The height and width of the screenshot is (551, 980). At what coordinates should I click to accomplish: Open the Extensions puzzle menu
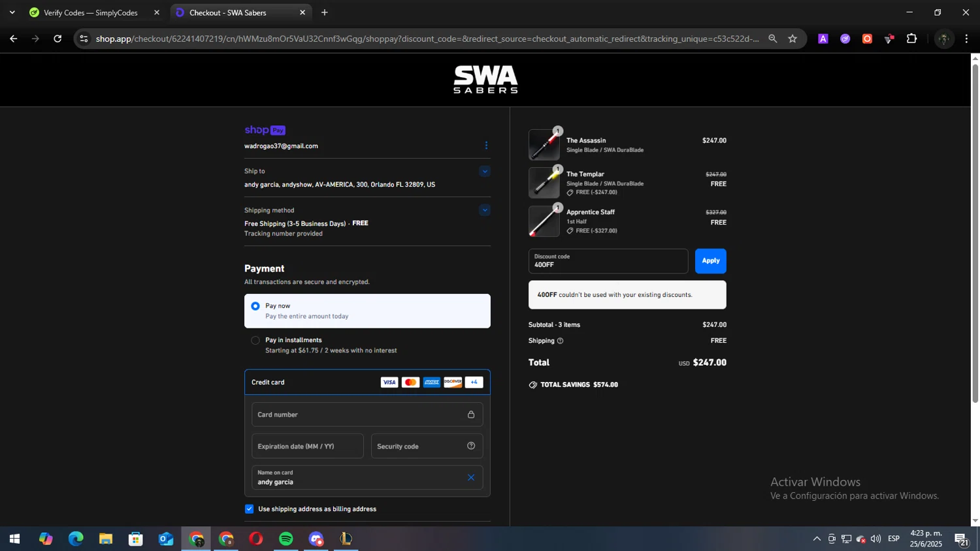(x=912, y=39)
